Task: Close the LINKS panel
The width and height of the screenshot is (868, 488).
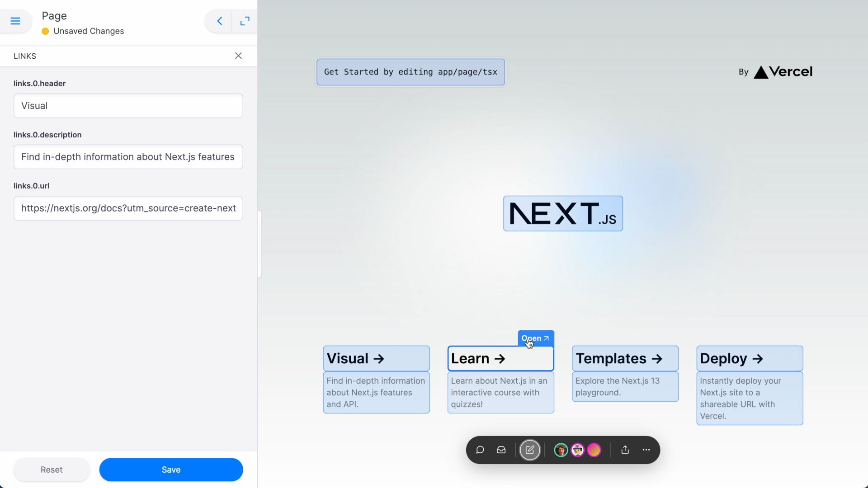Action: (x=238, y=56)
